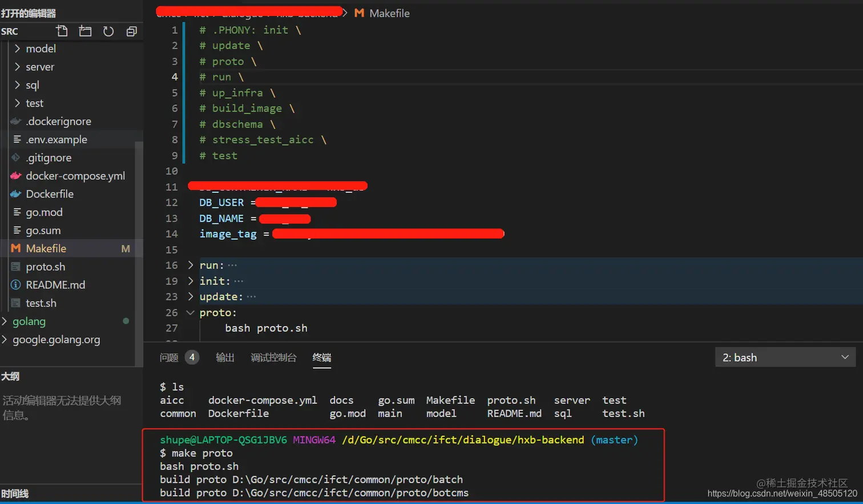Click the Makefile breadcrumb label
The image size is (863, 504).
389,13
